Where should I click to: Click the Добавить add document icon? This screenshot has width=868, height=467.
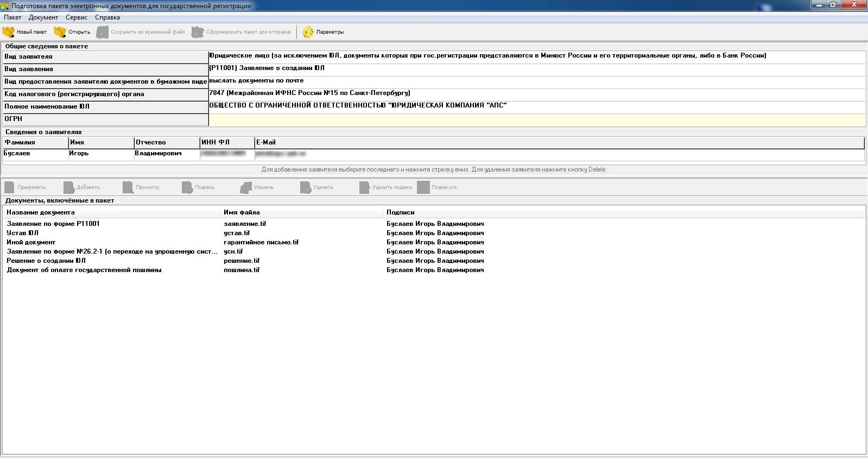click(x=69, y=187)
